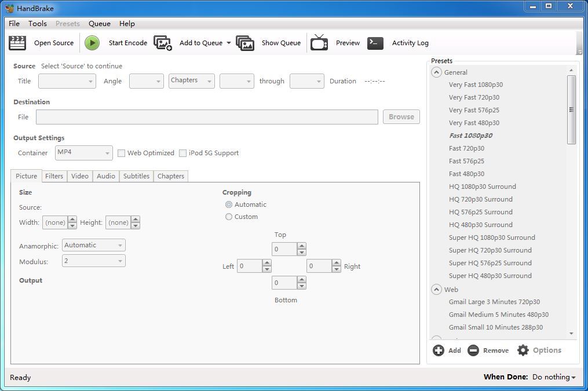Click the green Start Encode play icon
588x391 pixels.
pos(92,43)
